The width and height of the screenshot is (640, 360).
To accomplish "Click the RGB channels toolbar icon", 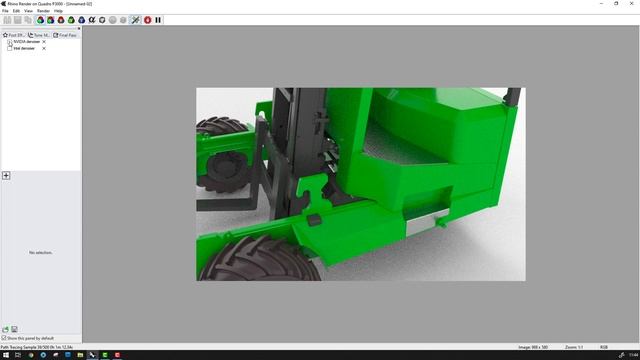I will coord(40,20).
